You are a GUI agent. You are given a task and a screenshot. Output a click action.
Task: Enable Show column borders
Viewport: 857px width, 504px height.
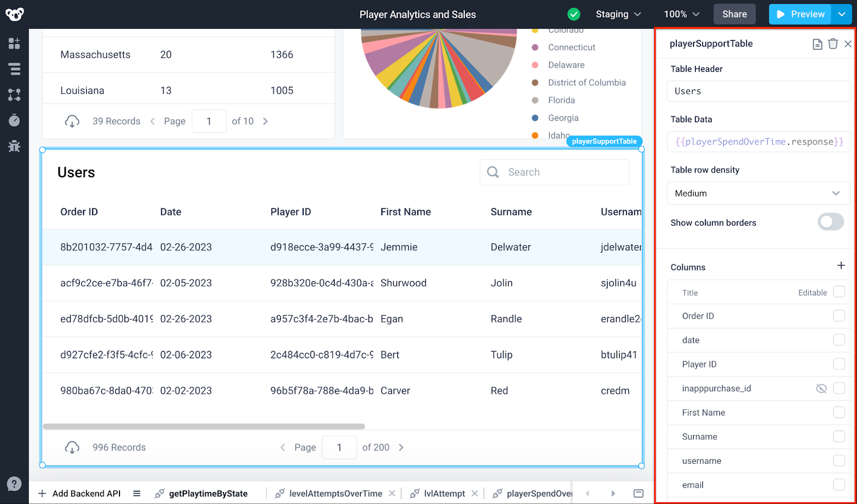click(831, 222)
